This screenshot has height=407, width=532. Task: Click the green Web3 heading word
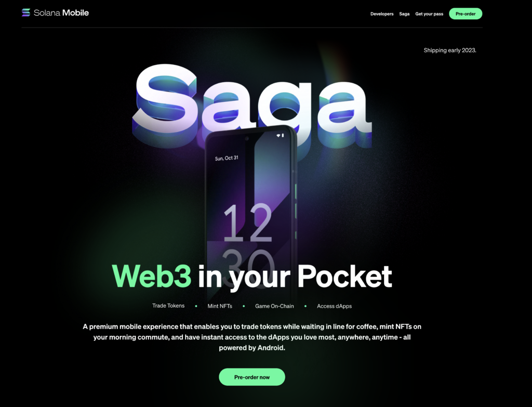(x=152, y=277)
